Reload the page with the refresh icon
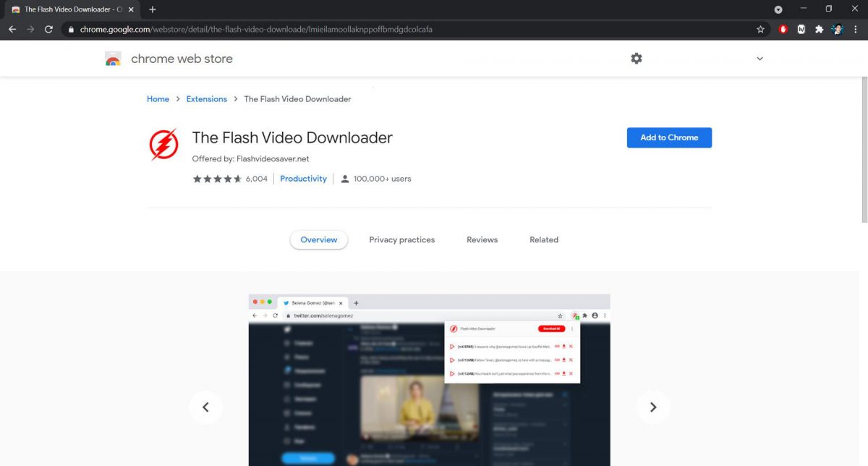This screenshot has height=466, width=868. [x=48, y=30]
